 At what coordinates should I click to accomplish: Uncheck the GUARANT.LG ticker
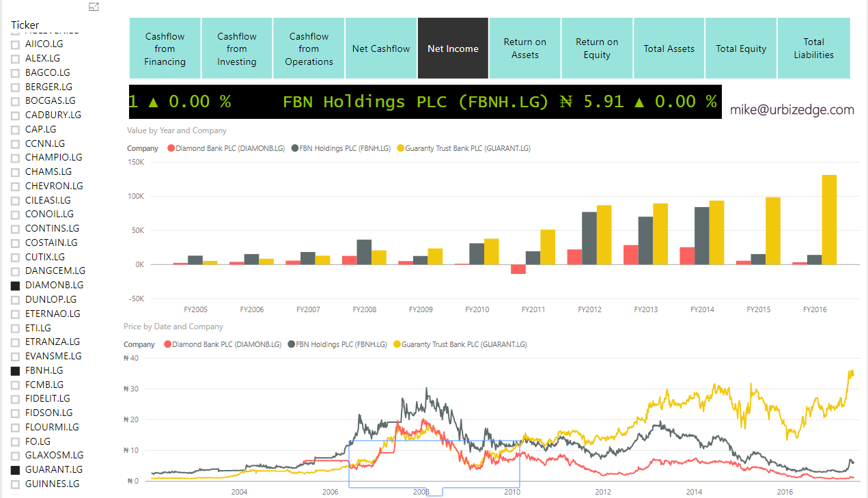pos(14,469)
